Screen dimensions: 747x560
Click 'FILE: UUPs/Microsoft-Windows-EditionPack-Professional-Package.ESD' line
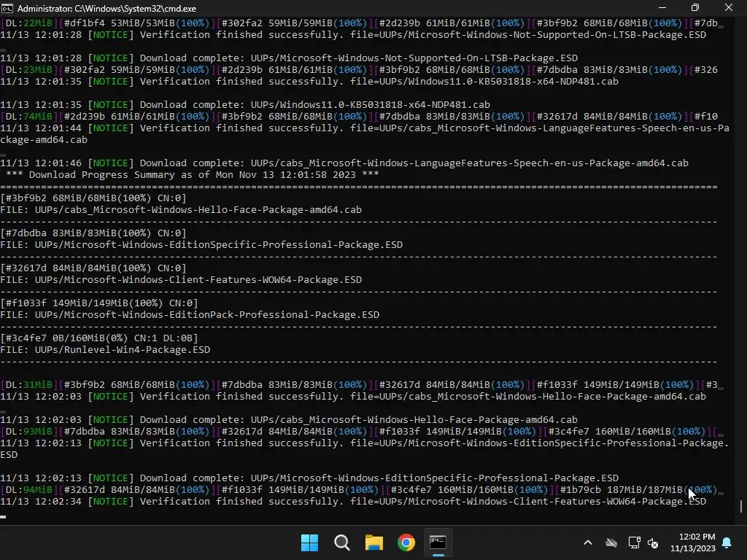tap(190, 315)
